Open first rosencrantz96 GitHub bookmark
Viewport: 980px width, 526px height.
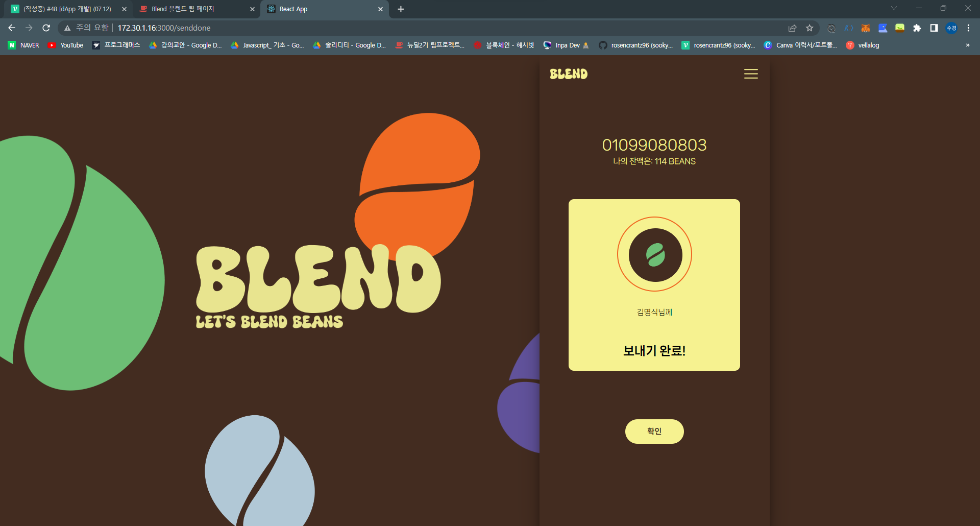636,45
